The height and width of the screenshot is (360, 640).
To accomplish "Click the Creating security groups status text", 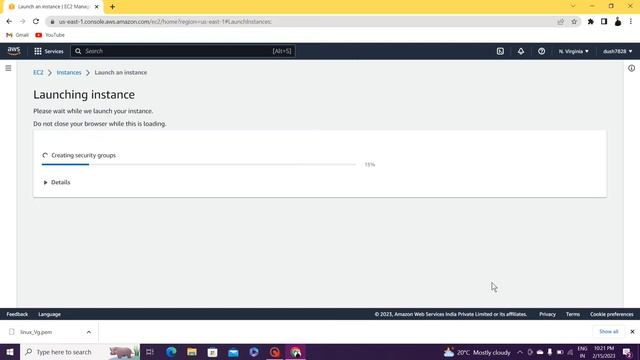I will (x=83, y=155).
